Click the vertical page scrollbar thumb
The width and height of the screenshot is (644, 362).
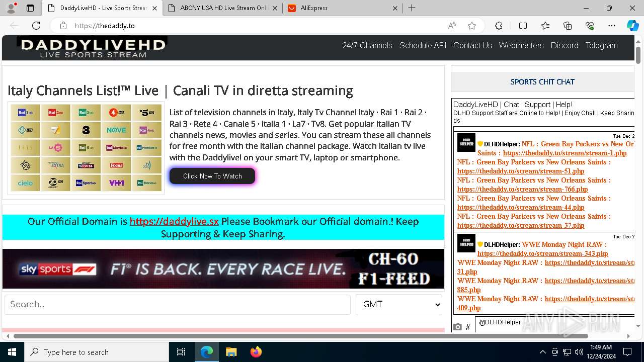638,55
